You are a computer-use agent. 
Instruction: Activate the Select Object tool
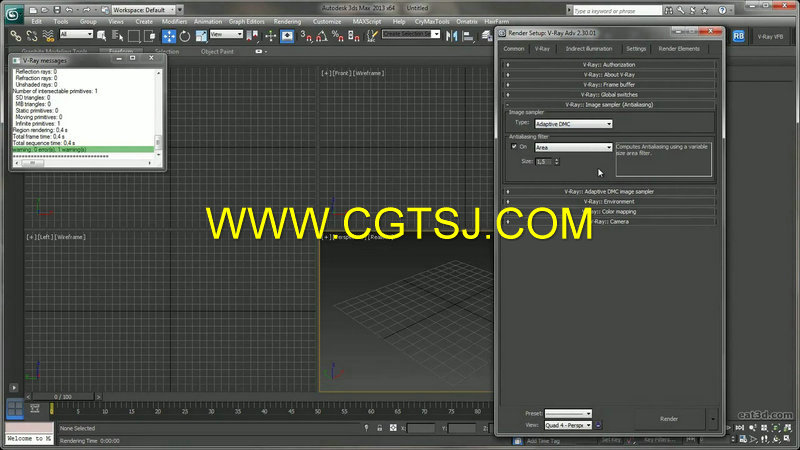[102, 36]
